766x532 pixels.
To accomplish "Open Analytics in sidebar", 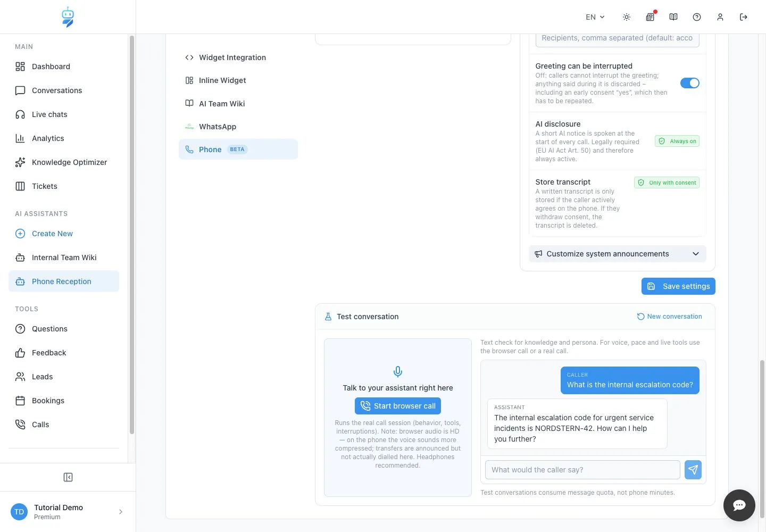I will point(64,138).
